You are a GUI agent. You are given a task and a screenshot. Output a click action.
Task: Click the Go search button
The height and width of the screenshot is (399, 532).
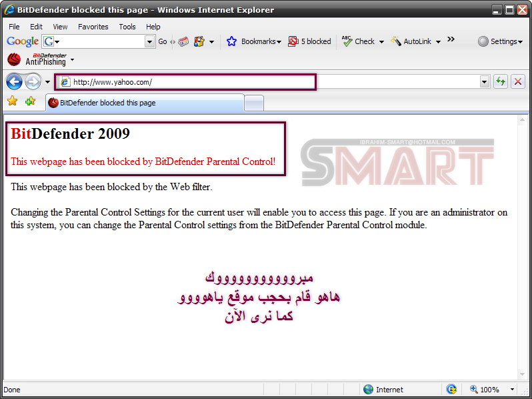163,41
